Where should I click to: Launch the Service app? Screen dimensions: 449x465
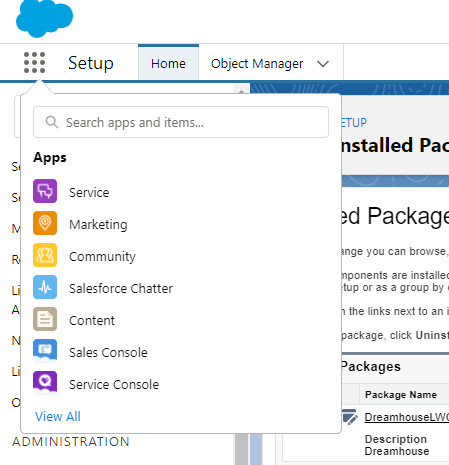(89, 192)
